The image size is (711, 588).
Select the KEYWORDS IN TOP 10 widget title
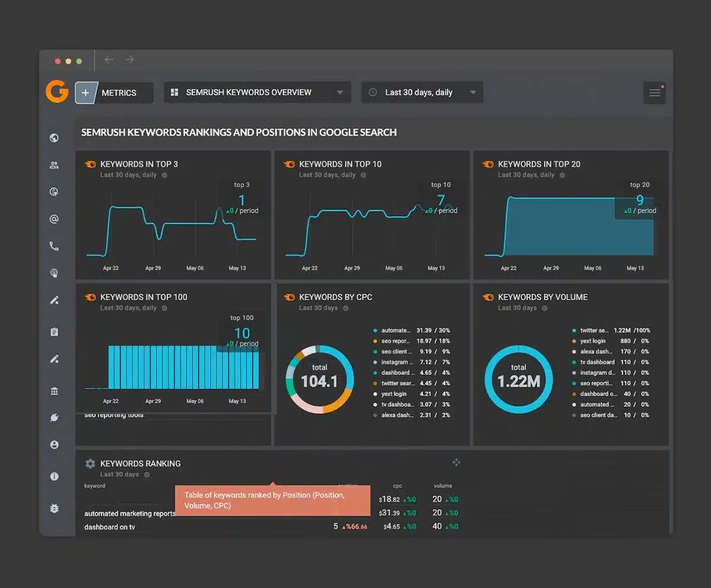[x=340, y=164]
